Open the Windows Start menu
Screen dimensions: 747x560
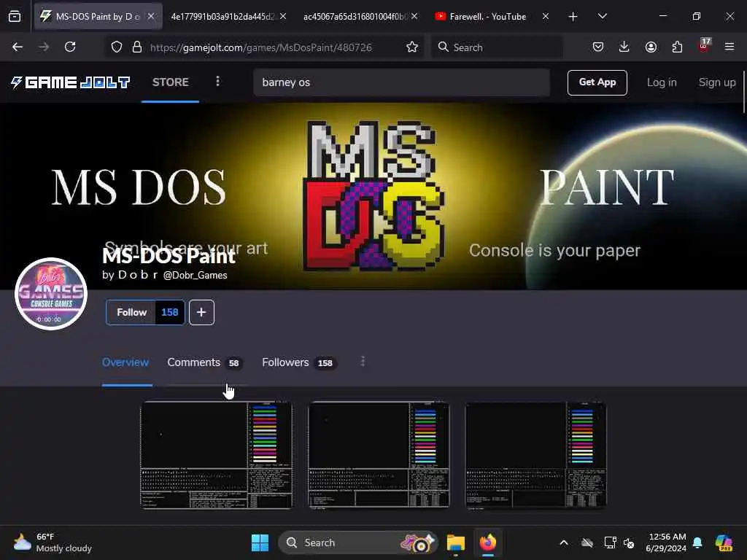pyautogui.click(x=260, y=542)
